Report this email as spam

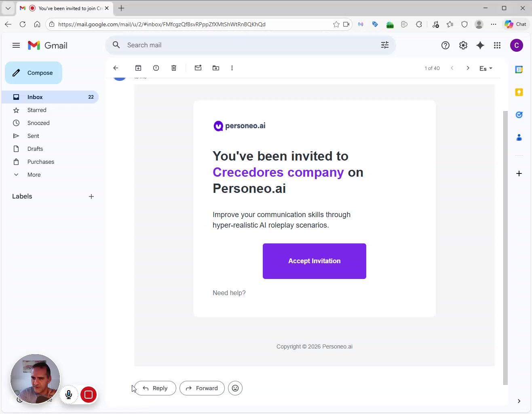coord(156,68)
